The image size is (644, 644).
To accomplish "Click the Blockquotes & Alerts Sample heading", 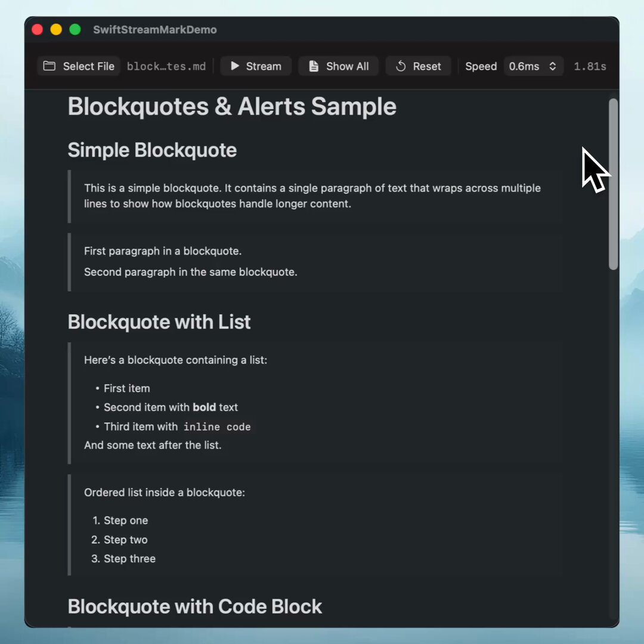I will (232, 107).
